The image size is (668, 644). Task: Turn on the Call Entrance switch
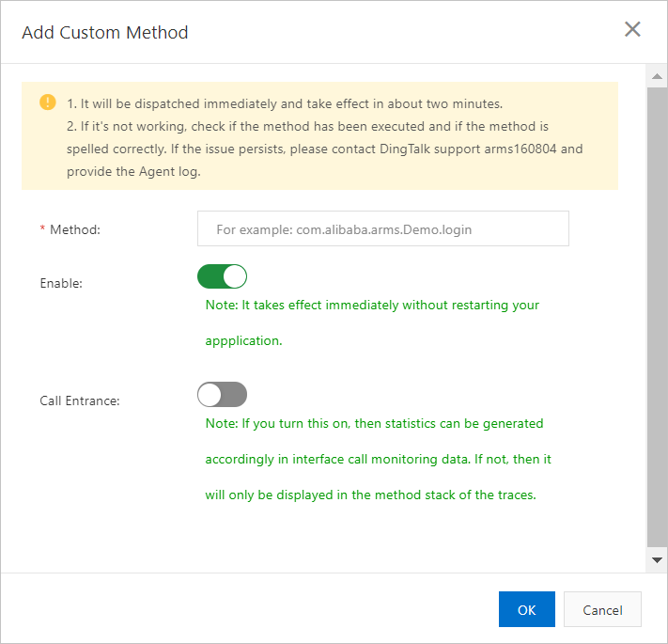click(222, 394)
